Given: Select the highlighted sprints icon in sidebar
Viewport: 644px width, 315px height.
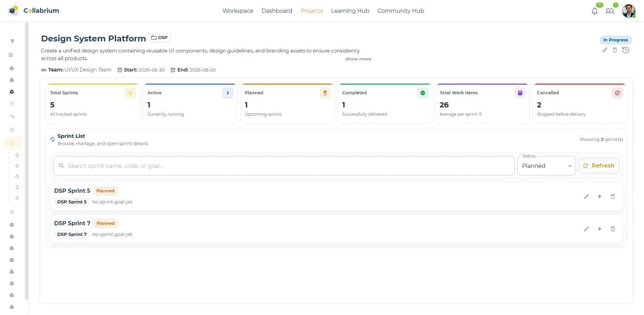Looking at the screenshot, I should [x=12, y=143].
